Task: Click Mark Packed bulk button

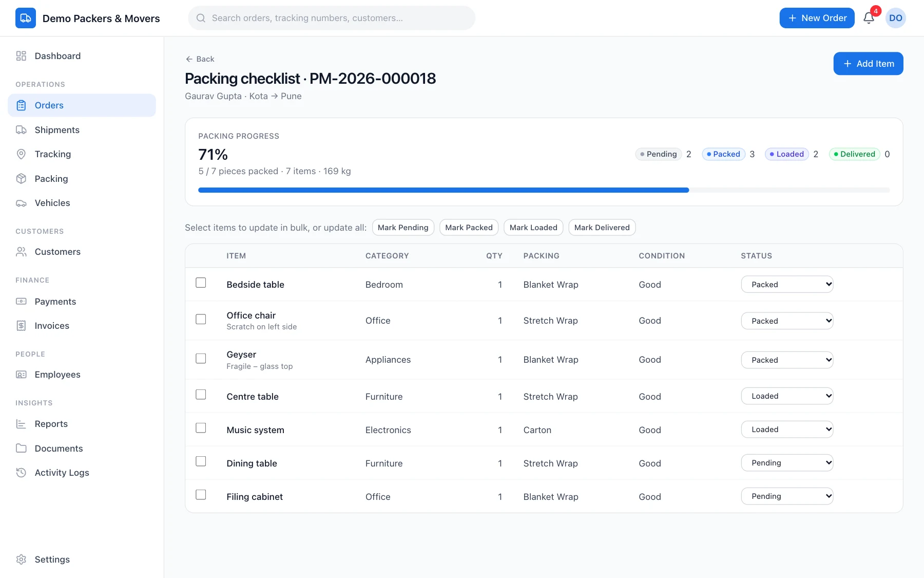Action: click(x=469, y=228)
